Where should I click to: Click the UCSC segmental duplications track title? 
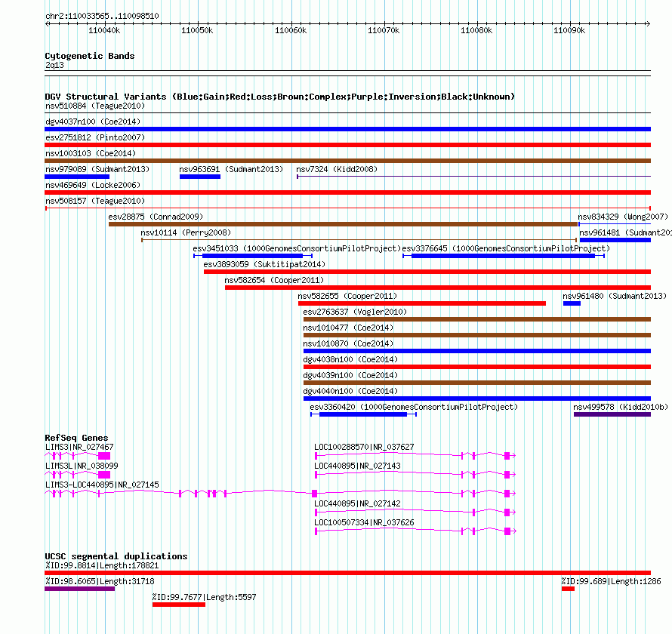tap(116, 556)
